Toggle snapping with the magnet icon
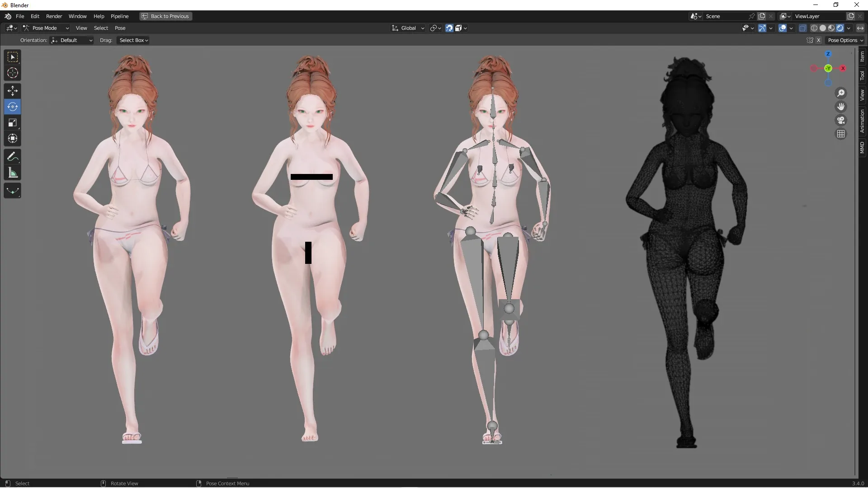 click(449, 28)
